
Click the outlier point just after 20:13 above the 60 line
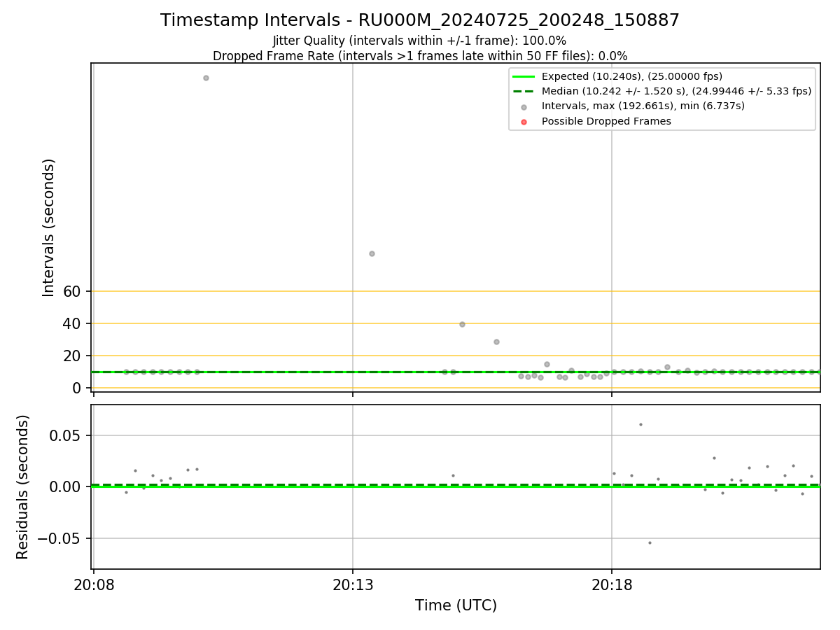tap(372, 253)
